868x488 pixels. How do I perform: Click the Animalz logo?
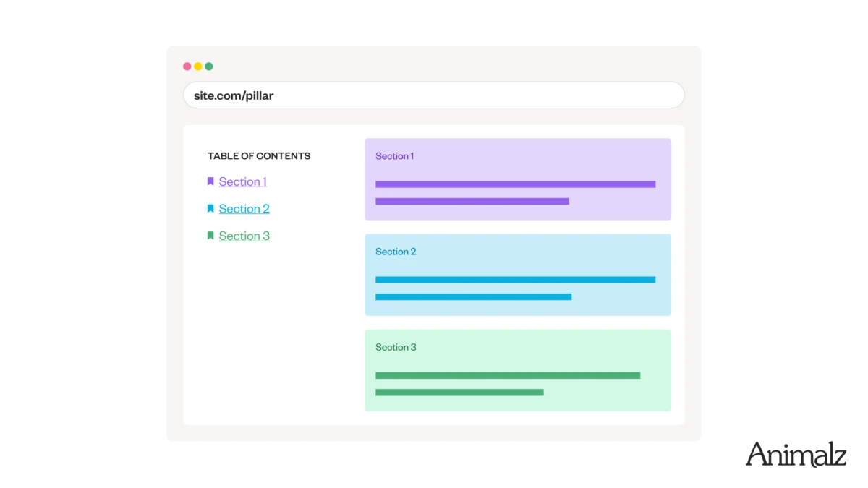pos(796,454)
